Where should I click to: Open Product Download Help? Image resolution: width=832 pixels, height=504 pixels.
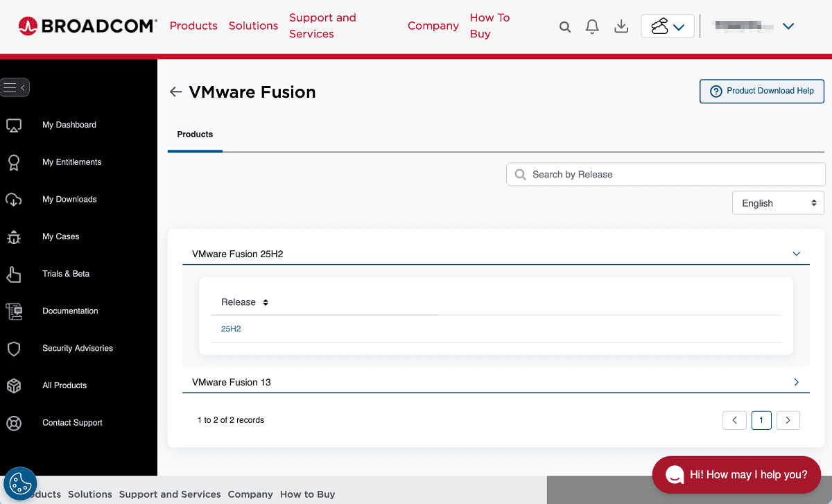762,91
